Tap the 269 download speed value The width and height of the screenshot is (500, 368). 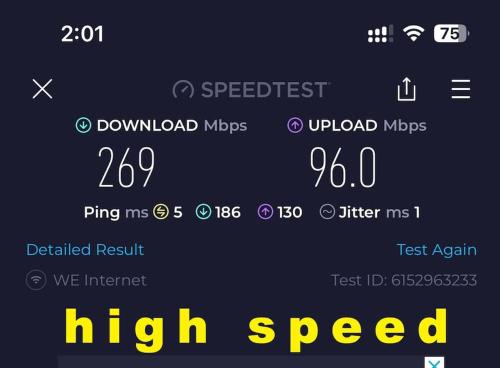127,167
